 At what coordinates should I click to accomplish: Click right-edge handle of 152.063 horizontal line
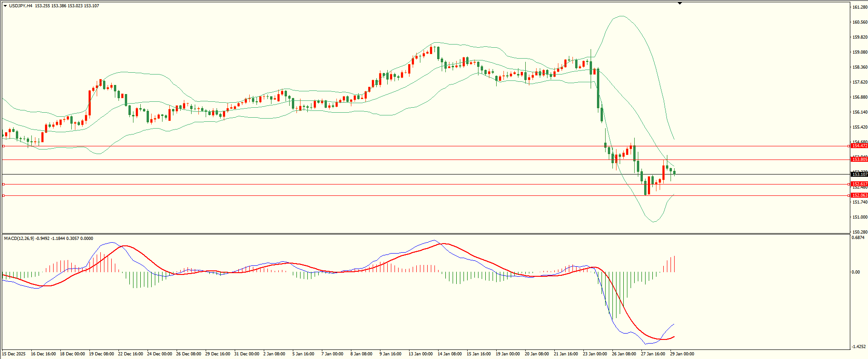coord(849,195)
